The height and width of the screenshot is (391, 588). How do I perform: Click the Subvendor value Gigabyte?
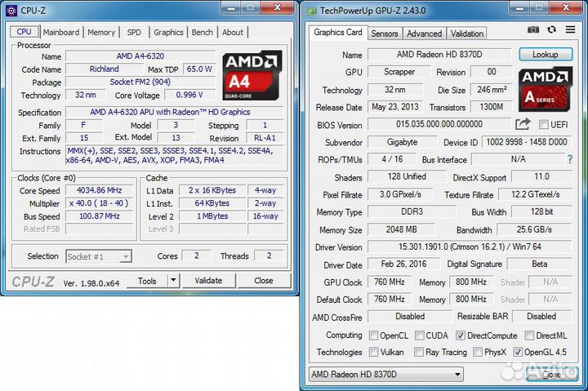click(403, 142)
